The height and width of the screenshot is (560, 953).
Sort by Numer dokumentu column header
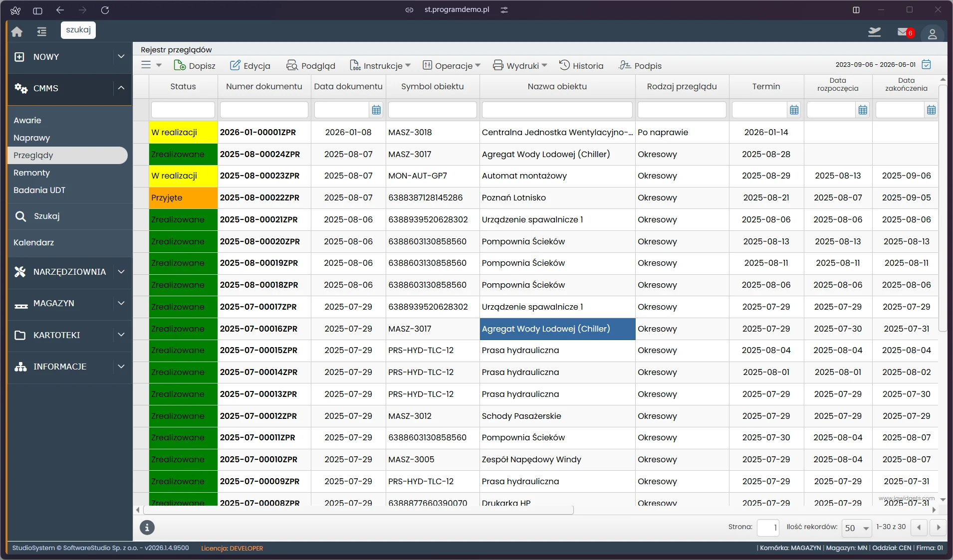264,86
